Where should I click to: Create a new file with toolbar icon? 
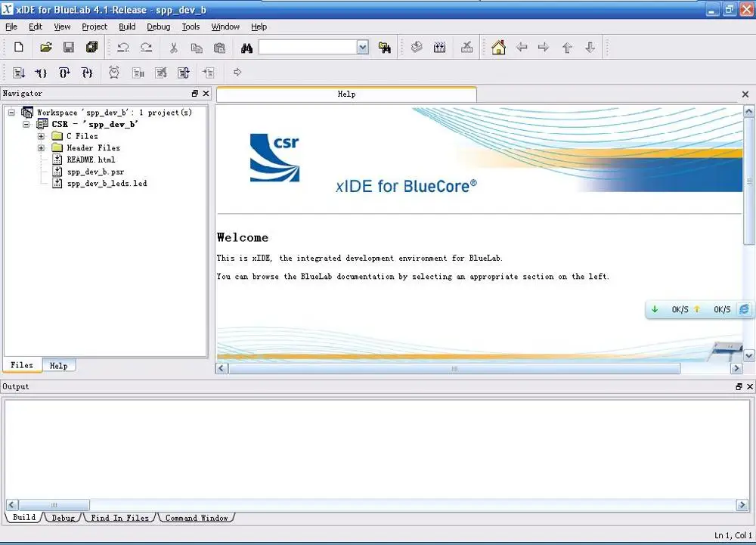point(19,47)
